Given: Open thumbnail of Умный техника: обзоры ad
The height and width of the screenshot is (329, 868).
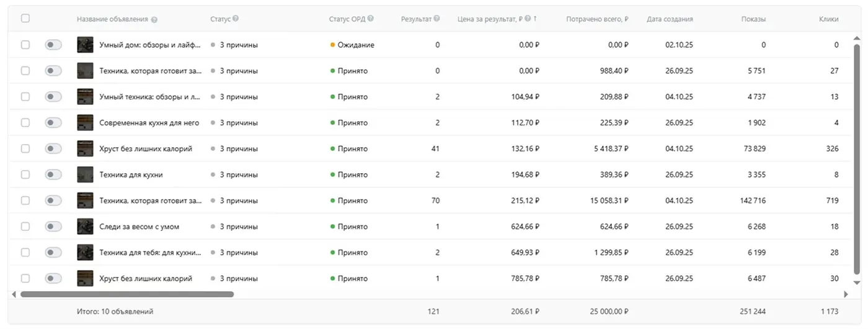Looking at the screenshot, I should click(x=85, y=97).
